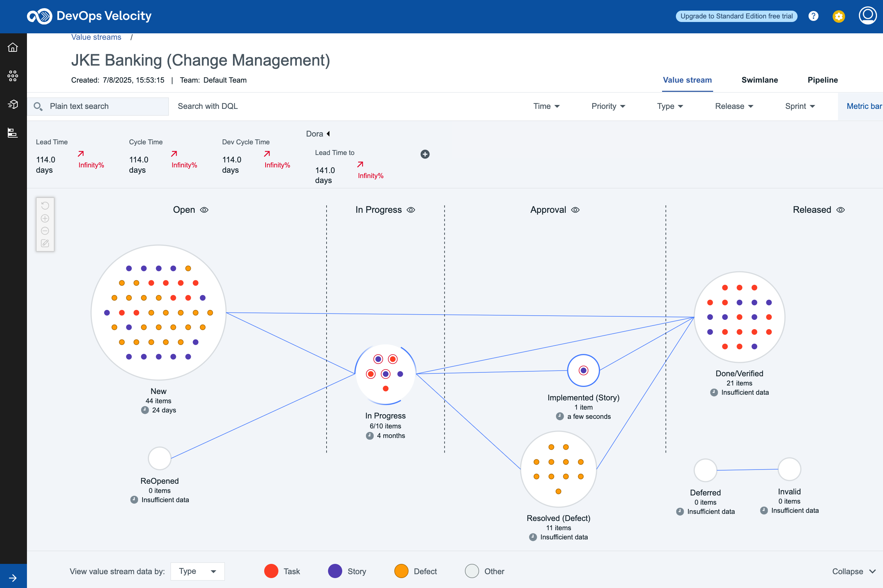Click the search magnifier icon
Image resolution: width=883 pixels, height=588 pixels.
click(38, 106)
